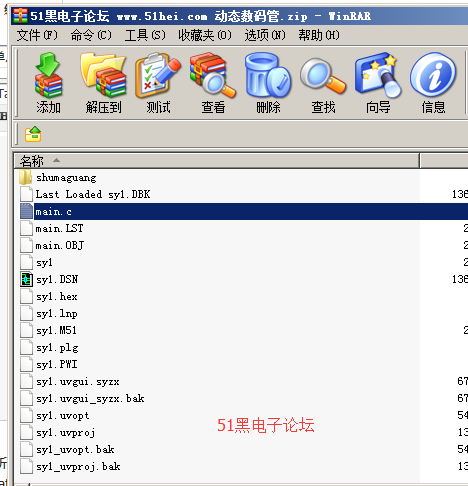Click the 测试 (Test) toolbar icon
Image resolution: width=468 pixels, height=486 pixels.
coord(158,75)
